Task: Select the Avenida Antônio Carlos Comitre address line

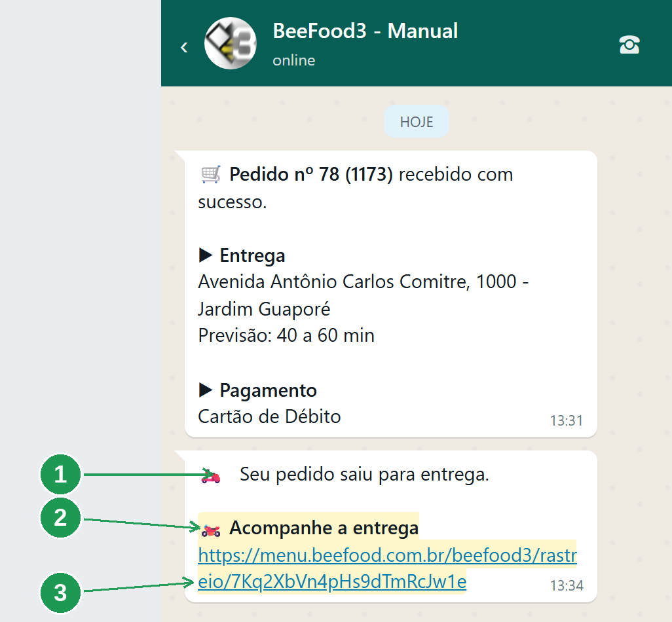Action: [364, 282]
